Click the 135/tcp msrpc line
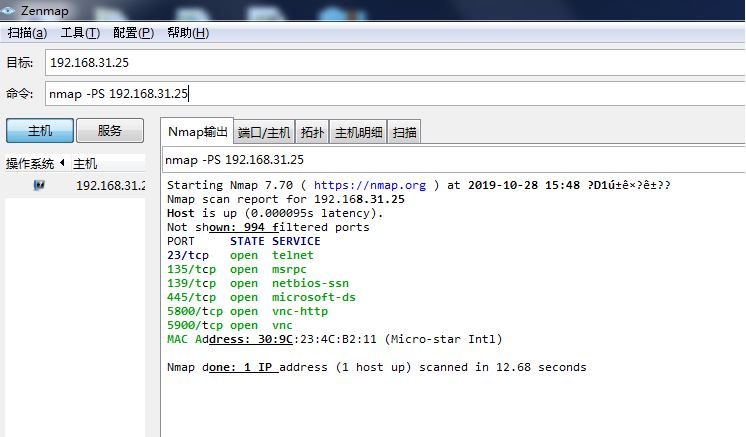 pos(236,269)
